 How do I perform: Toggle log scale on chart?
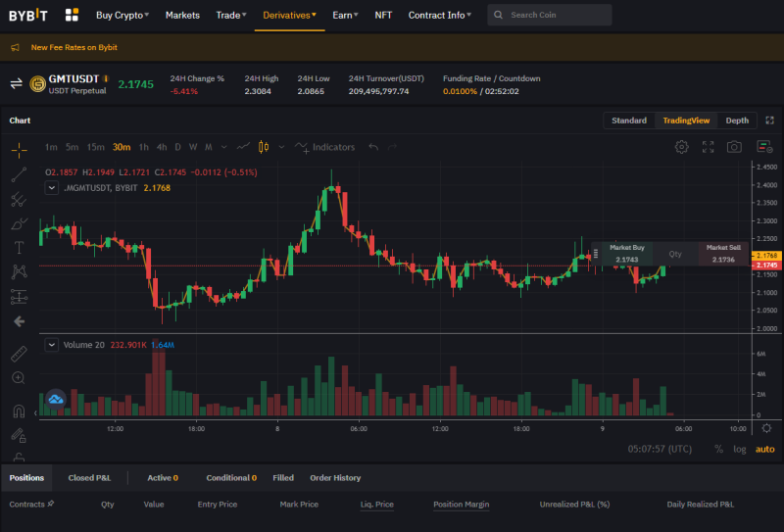[x=740, y=449]
